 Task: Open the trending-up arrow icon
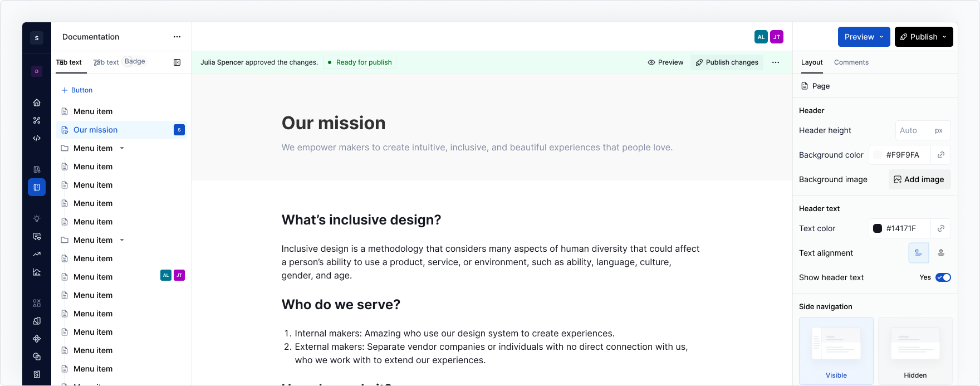(x=37, y=254)
